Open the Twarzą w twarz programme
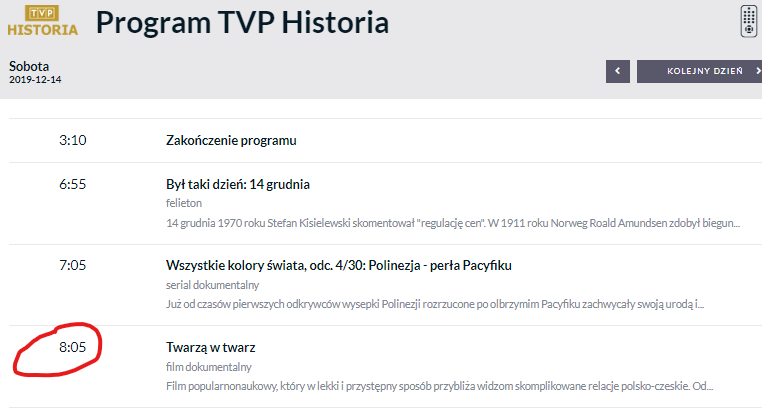Image resolution: width=762 pixels, height=418 pixels. 210,347
